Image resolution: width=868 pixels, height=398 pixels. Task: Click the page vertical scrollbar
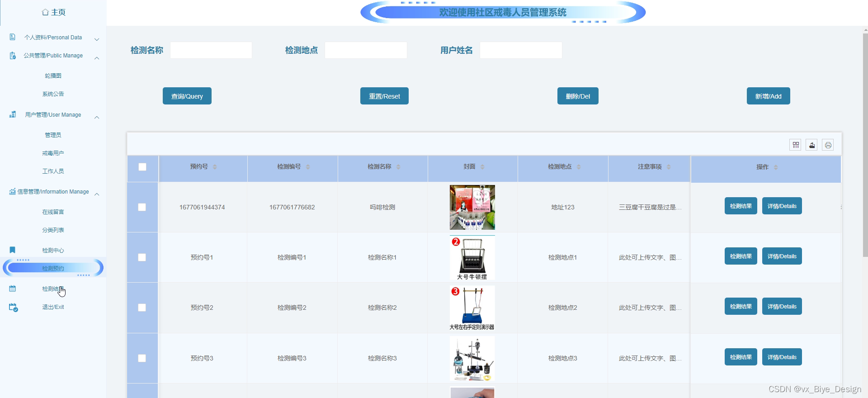(865, 145)
